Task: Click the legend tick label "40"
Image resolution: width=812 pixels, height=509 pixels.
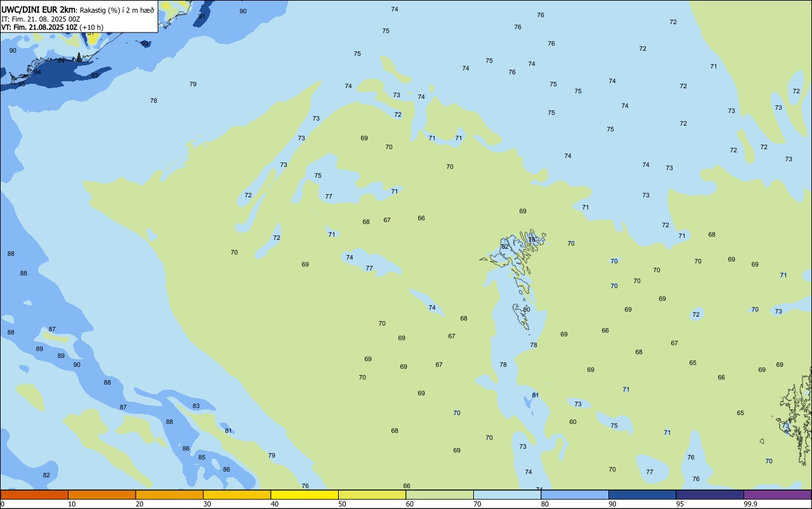Action: (x=275, y=504)
